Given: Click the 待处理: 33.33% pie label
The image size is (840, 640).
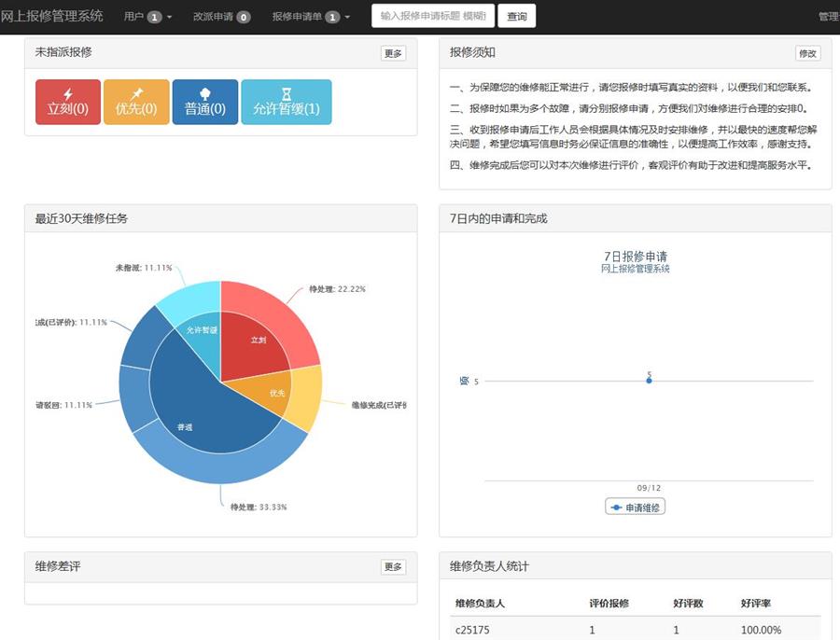Looking at the screenshot, I should [x=259, y=508].
